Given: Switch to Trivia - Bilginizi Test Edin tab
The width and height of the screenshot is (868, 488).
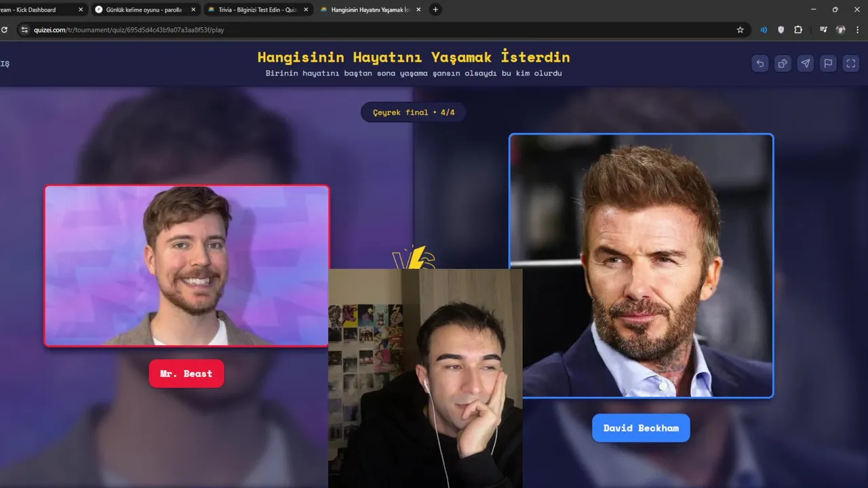Looking at the screenshot, I should pos(257,9).
